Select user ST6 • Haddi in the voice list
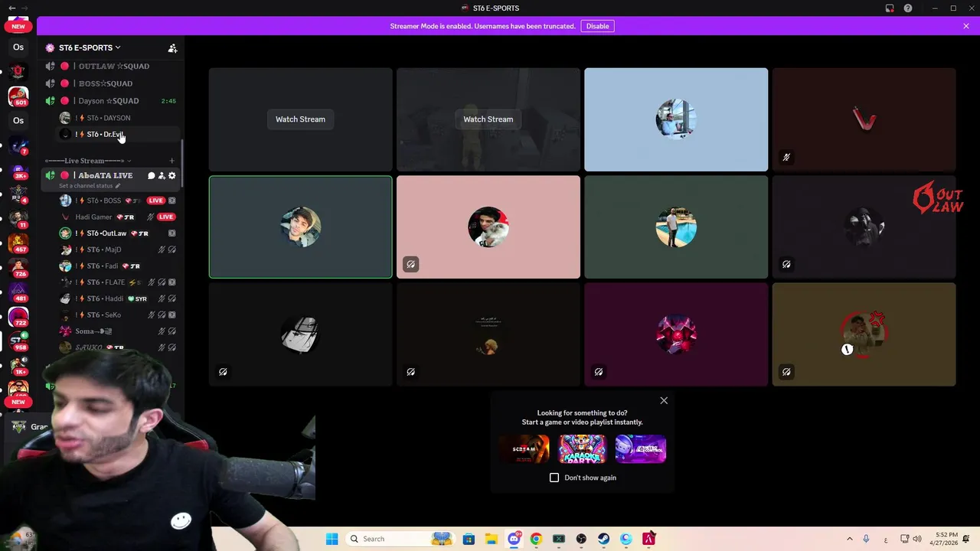Viewport: 980px width, 551px height. click(x=119, y=298)
